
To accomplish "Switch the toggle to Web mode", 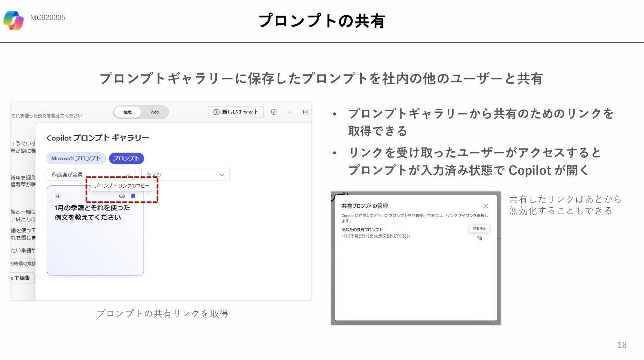I will pos(155,112).
